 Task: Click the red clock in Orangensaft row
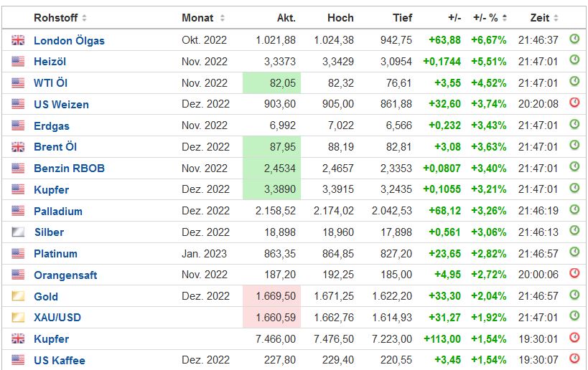pyautogui.click(x=574, y=274)
